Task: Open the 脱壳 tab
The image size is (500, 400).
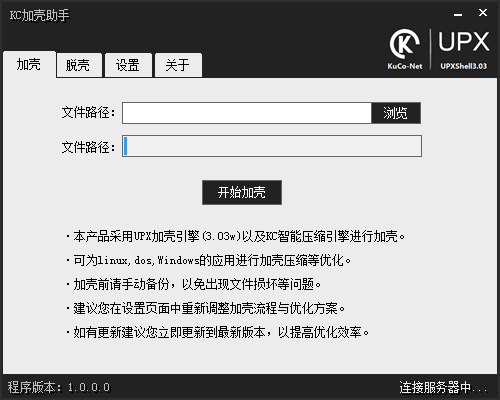Action: click(79, 65)
